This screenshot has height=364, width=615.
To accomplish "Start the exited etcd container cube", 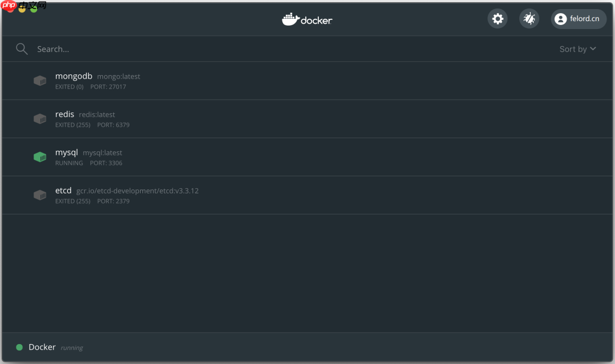I will coord(40,195).
